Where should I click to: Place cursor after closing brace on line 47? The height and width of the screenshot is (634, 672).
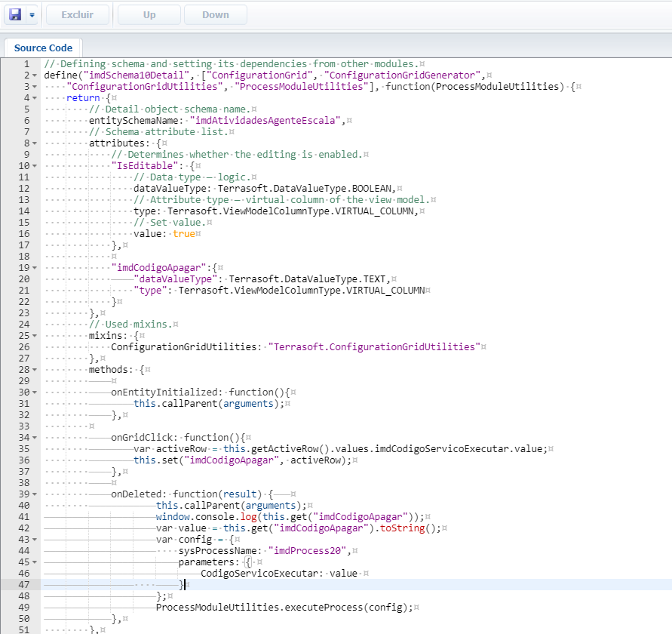coord(185,585)
